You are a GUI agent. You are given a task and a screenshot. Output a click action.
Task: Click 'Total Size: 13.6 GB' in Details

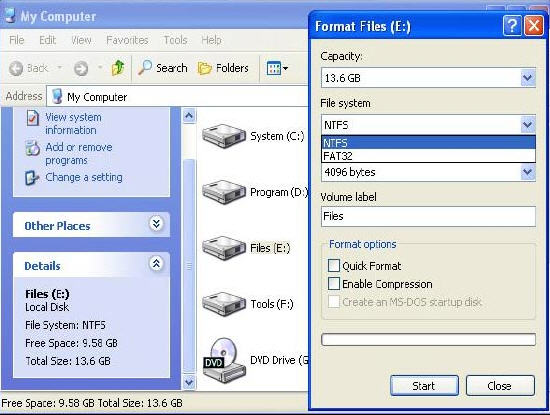pyautogui.click(x=68, y=361)
